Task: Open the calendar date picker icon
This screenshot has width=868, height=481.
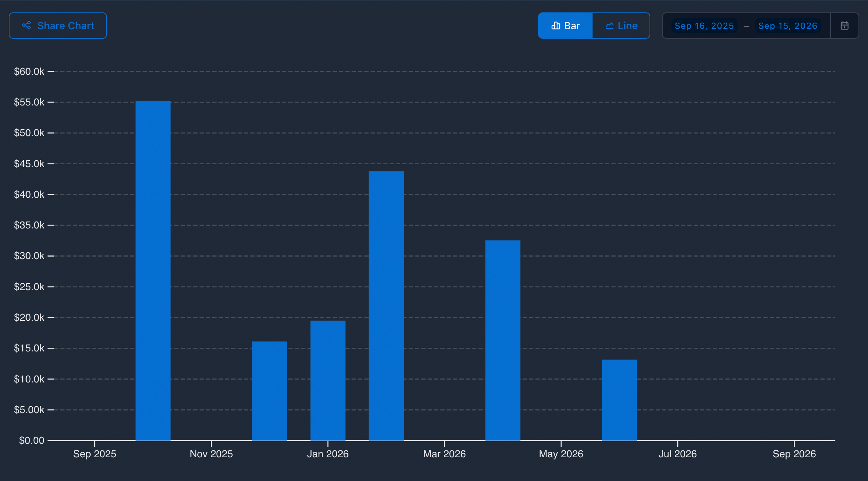Action: point(844,26)
